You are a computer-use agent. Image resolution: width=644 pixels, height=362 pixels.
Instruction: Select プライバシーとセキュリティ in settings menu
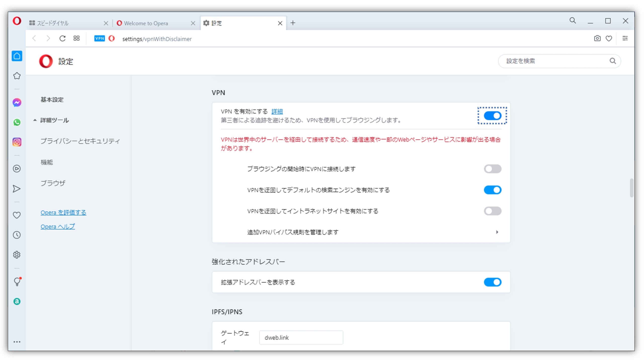[80, 141]
